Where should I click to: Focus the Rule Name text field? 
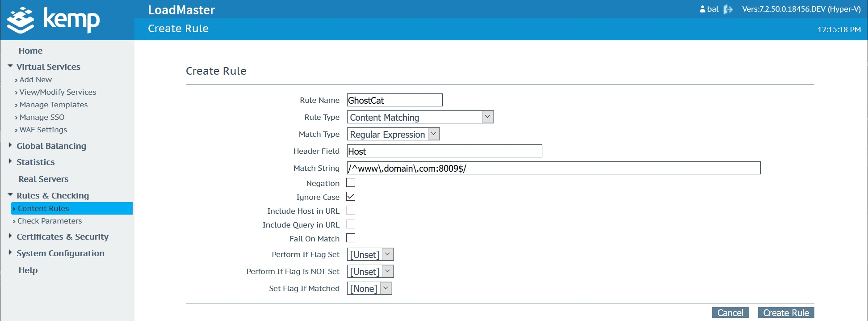[394, 100]
